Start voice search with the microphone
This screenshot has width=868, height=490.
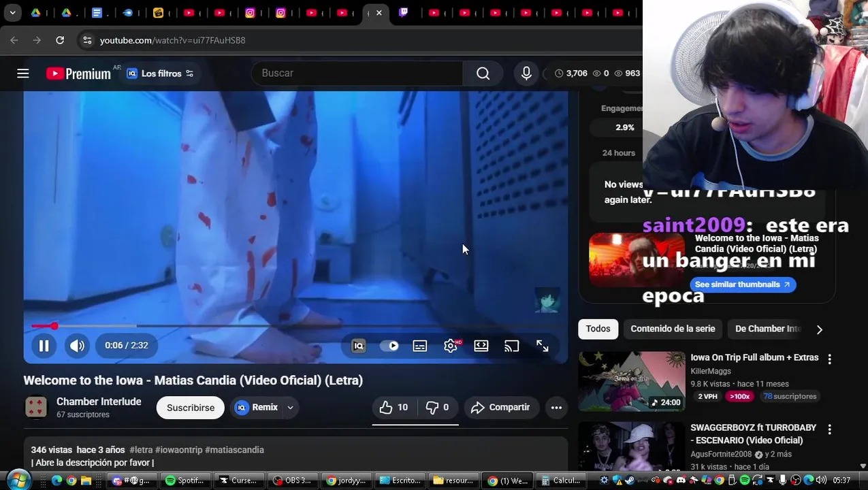point(526,73)
